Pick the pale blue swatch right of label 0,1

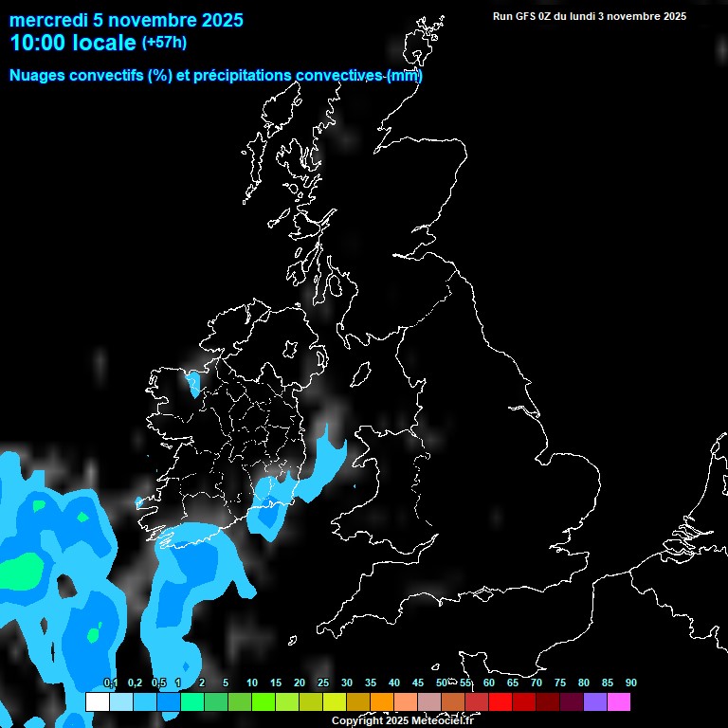click(x=121, y=701)
